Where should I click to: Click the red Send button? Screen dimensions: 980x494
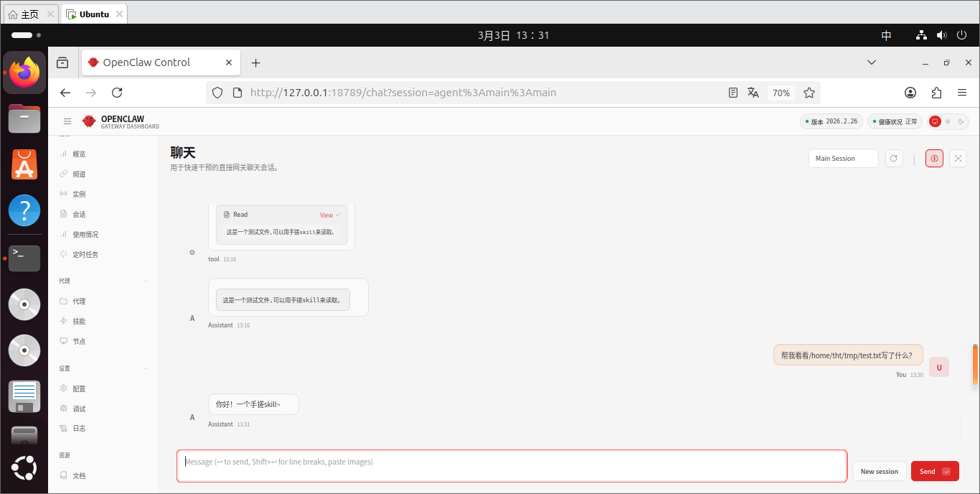pos(934,471)
